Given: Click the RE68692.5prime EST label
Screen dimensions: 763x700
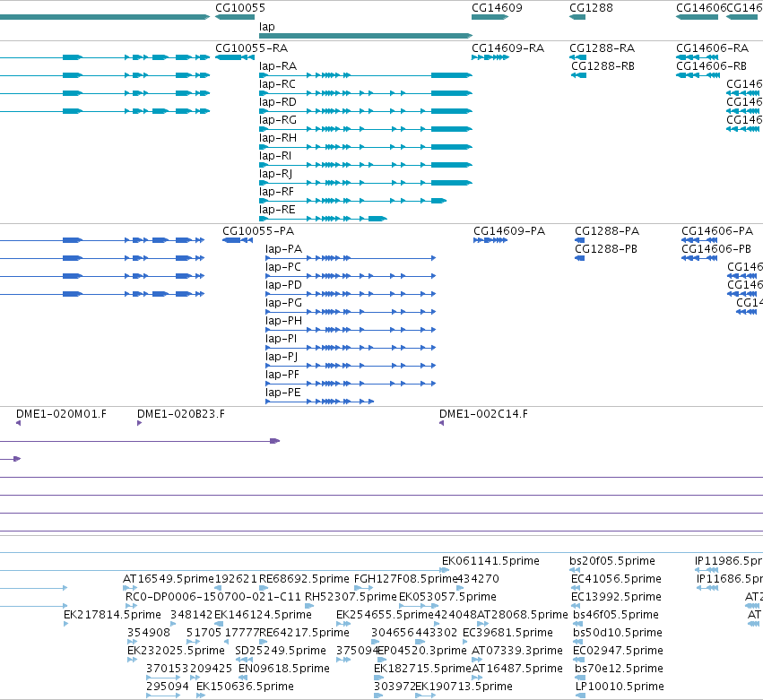Looking at the screenshot, I should [304, 579].
